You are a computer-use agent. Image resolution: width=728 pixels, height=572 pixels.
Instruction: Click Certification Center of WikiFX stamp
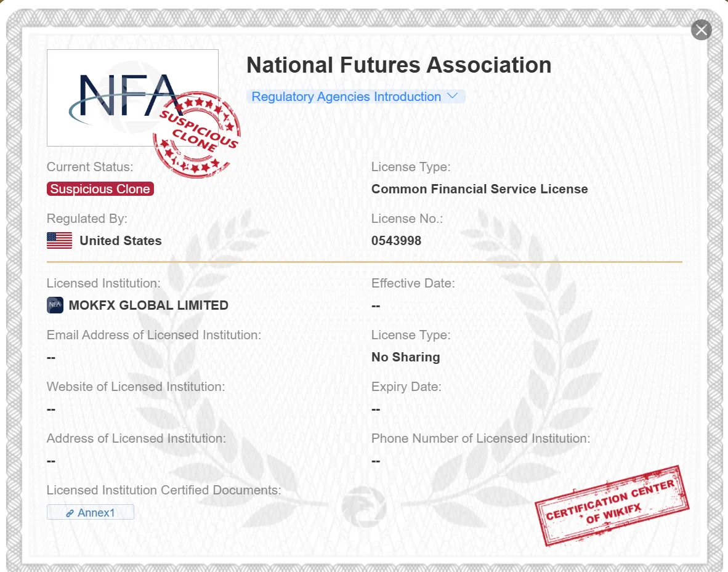coord(612,506)
